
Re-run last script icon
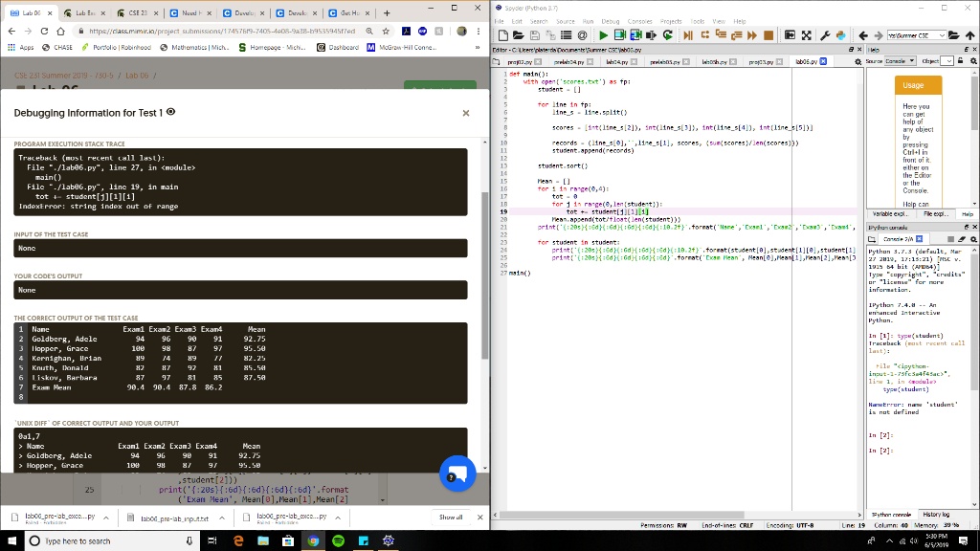click(x=667, y=35)
